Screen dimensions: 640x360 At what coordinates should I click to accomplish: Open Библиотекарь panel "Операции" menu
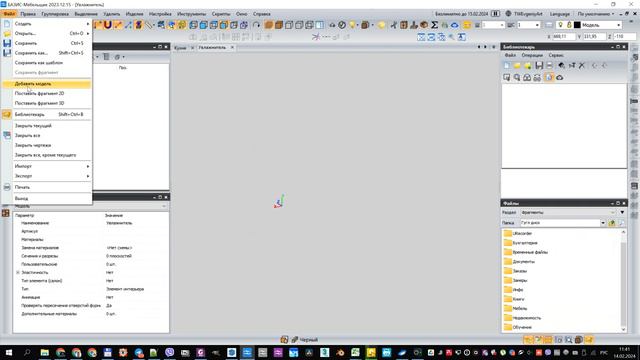pos(532,55)
